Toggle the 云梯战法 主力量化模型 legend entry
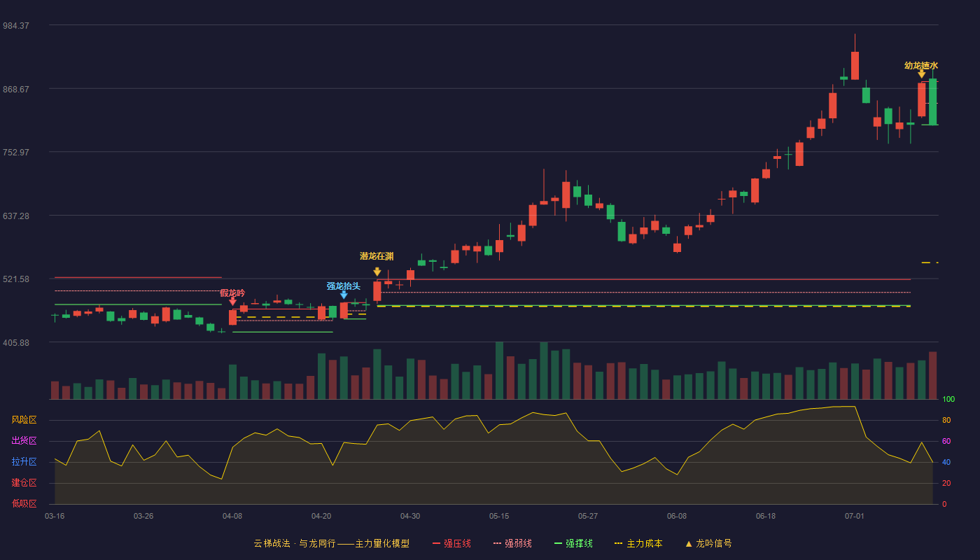 tap(331, 543)
